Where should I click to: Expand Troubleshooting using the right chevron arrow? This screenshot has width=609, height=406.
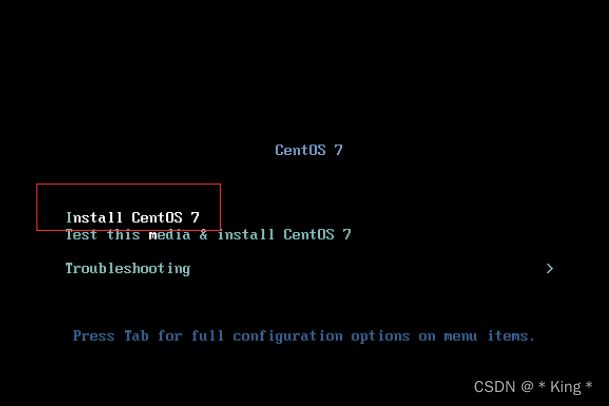click(549, 268)
